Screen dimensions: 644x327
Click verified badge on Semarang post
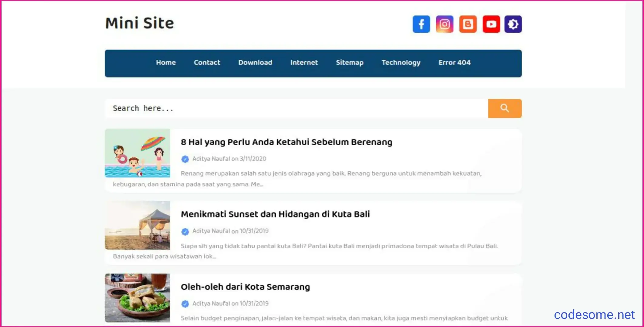pyautogui.click(x=185, y=304)
